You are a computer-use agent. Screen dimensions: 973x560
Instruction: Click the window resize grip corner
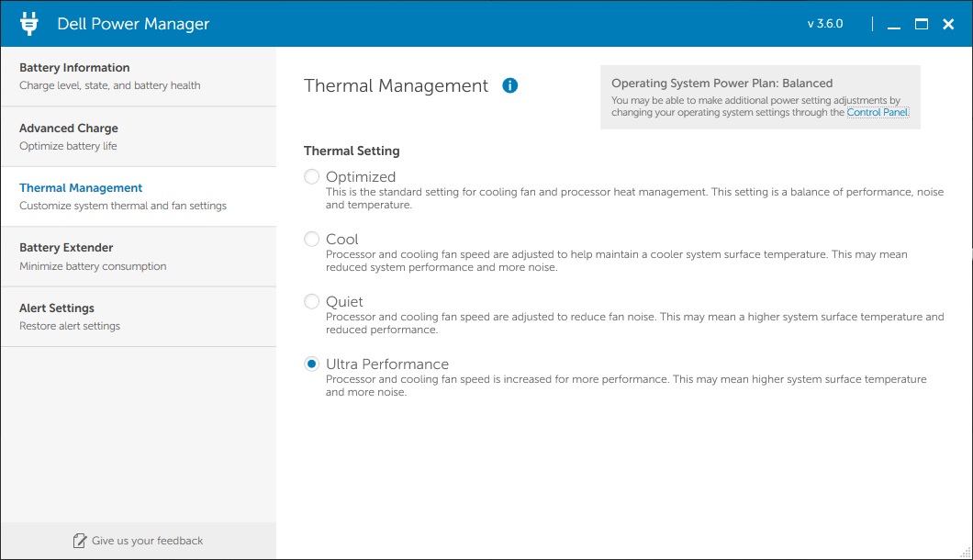click(966, 553)
